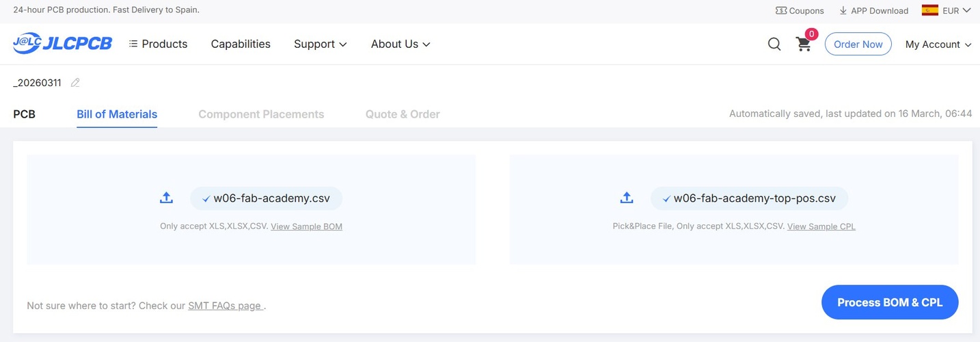Image resolution: width=980 pixels, height=342 pixels.
Task: Expand the About Us menu
Action: [x=400, y=44]
